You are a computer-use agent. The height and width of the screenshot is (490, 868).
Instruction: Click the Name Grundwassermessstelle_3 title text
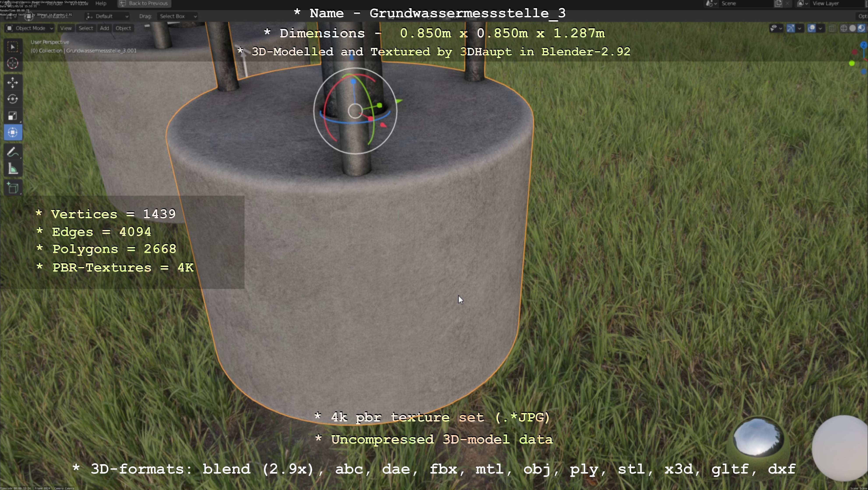click(x=430, y=13)
